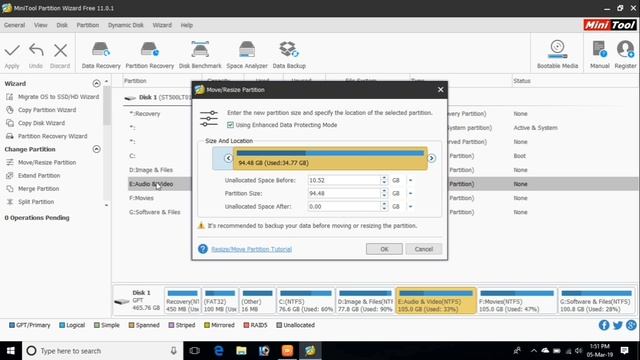
Task: Adjust Partition Size spinner
Action: coord(384,193)
